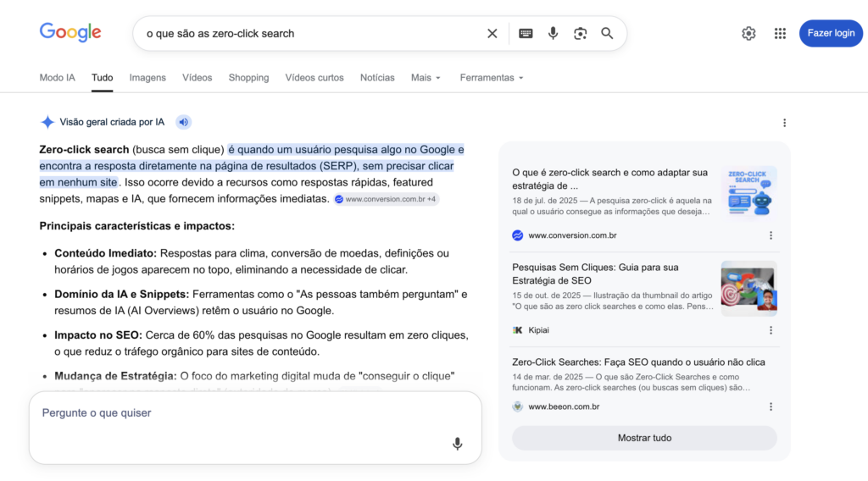Click the 'Principais características e impactos:' heading
The height and width of the screenshot is (481, 868).
(x=136, y=225)
